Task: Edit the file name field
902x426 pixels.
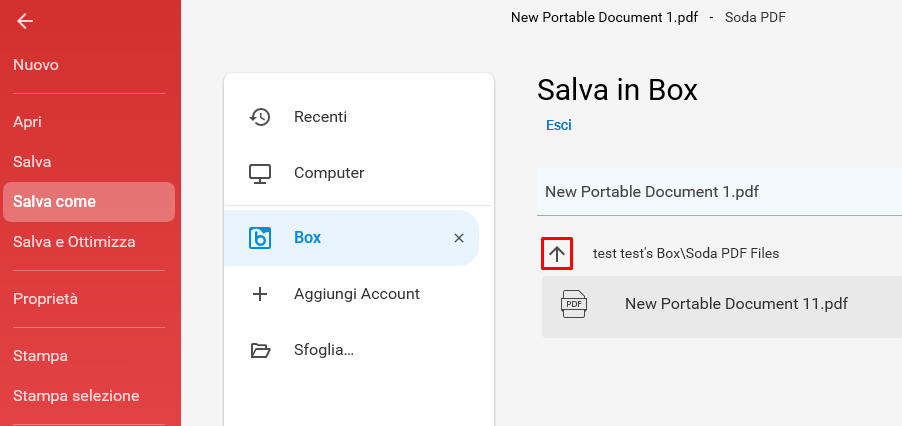Action: click(719, 192)
